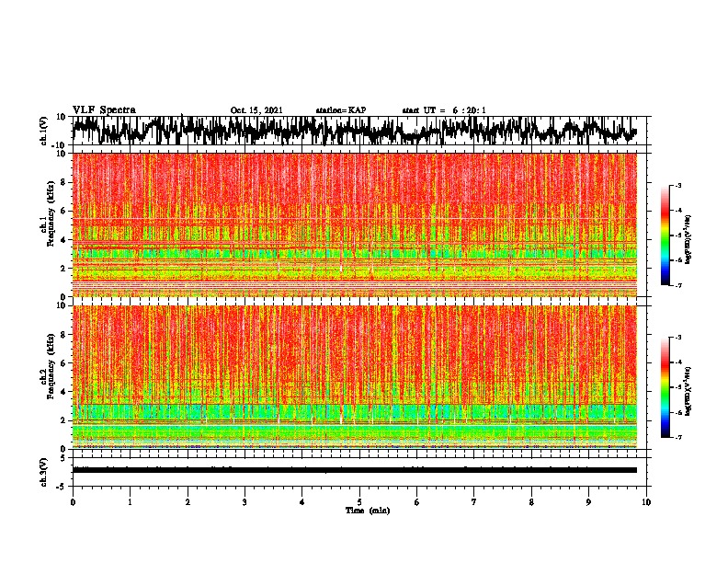Click the ch.3 black signal trace
The width and height of the screenshot is (728, 563).
[355, 470]
